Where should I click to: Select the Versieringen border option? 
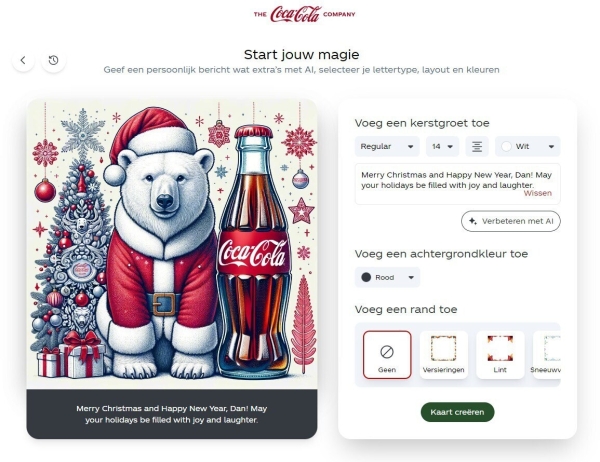443,355
